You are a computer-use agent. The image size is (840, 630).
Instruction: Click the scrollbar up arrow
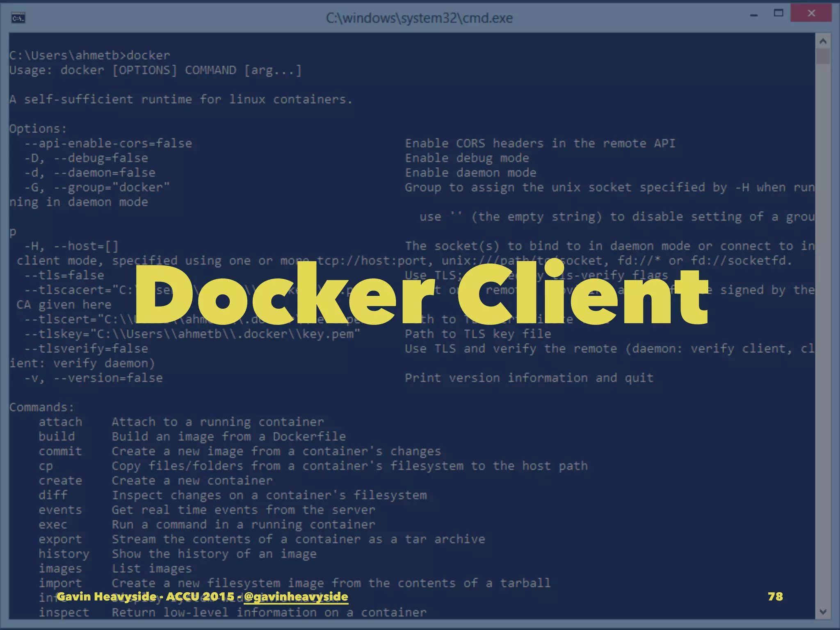(x=823, y=41)
